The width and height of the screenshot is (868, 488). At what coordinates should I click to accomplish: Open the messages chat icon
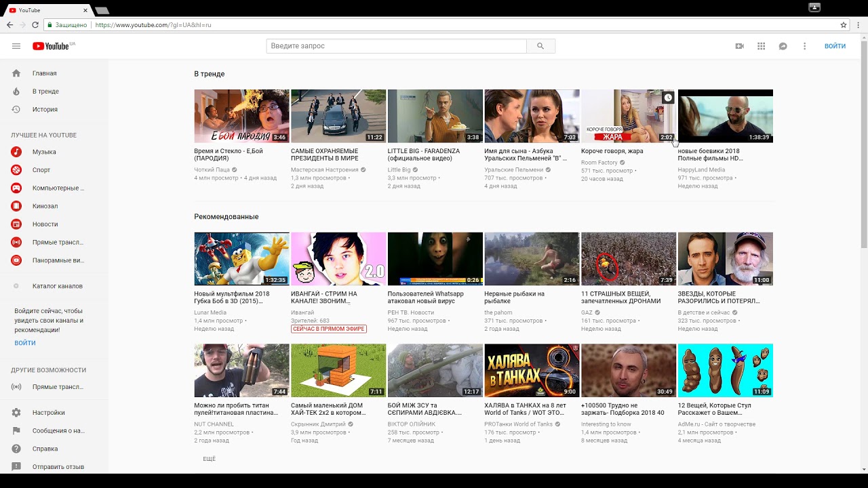(x=783, y=46)
